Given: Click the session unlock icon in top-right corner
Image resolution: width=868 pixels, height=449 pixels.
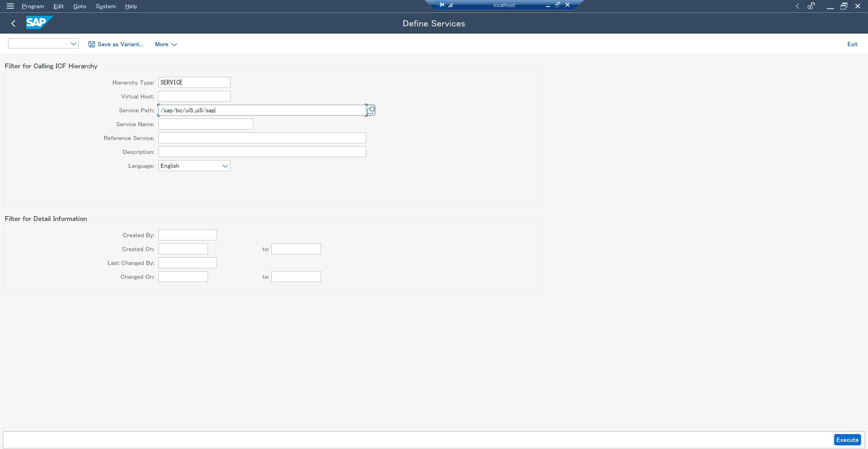Looking at the screenshot, I should pyautogui.click(x=811, y=6).
